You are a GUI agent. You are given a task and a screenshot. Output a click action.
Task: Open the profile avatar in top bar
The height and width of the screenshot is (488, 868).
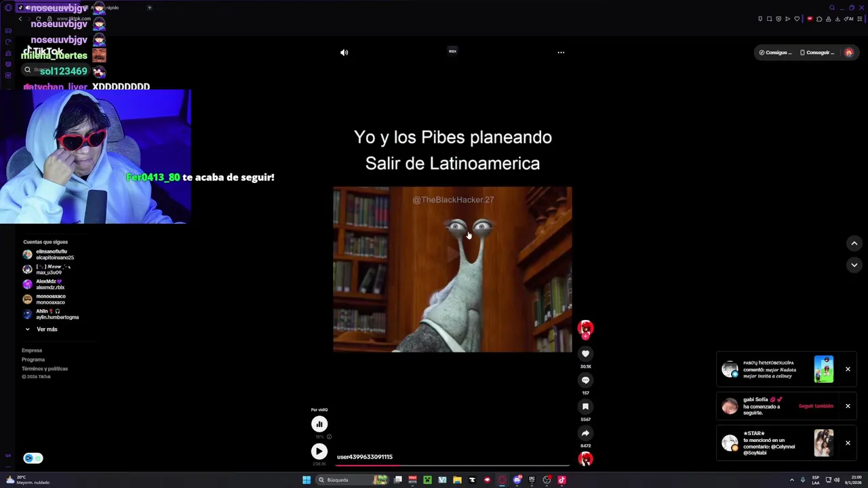pyautogui.click(x=849, y=52)
